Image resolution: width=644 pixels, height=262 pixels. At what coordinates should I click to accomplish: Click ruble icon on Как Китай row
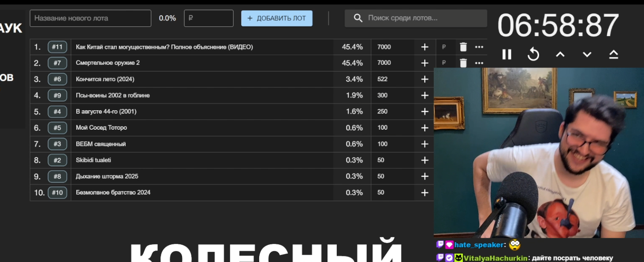[x=444, y=47]
